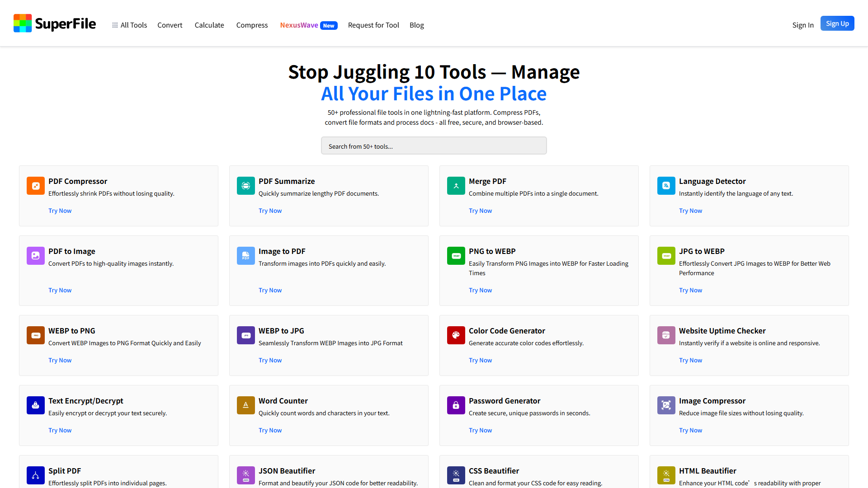Image resolution: width=868 pixels, height=488 pixels.
Task: Click the JSON Beautifier sparkle icon
Action: pos(245,475)
